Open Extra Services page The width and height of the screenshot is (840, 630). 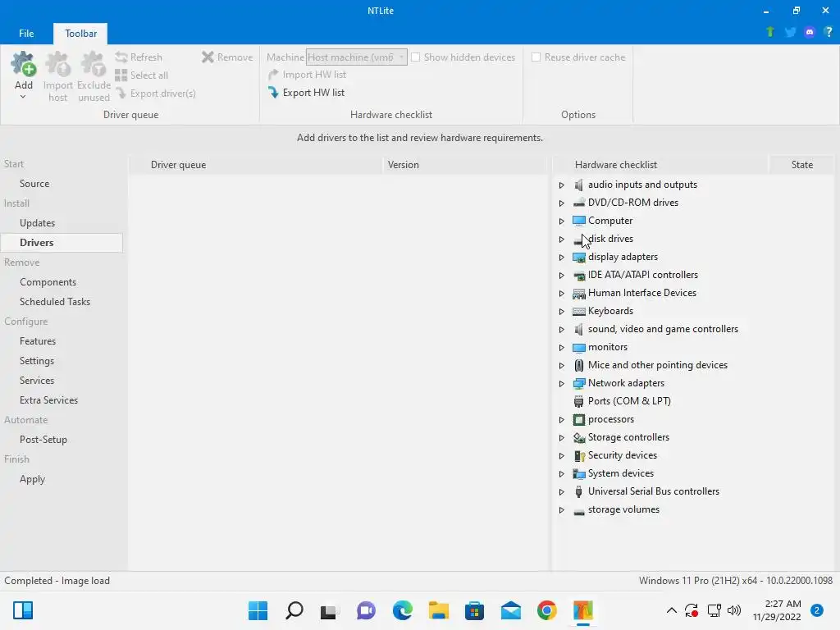coord(48,400)
